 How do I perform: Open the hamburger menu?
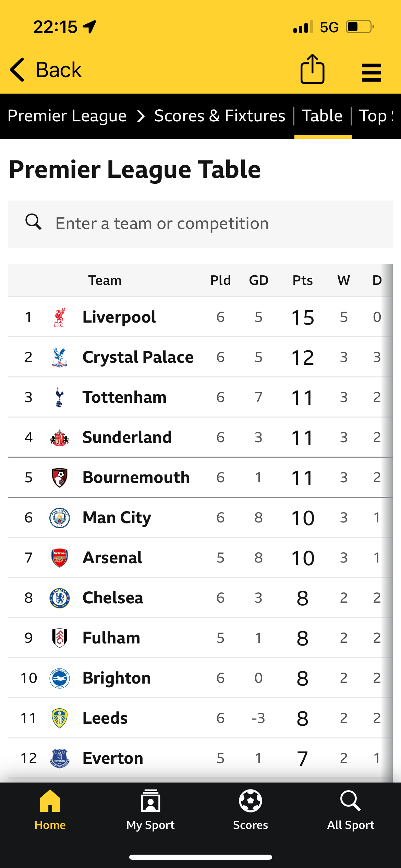[371, 72]
